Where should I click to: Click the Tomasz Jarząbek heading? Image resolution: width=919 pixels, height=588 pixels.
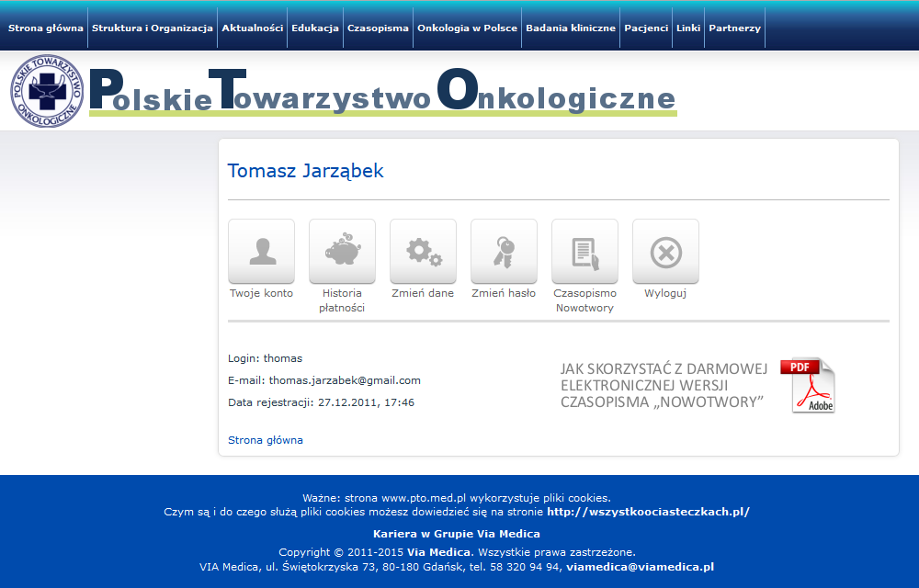click(x=305, y=170)
